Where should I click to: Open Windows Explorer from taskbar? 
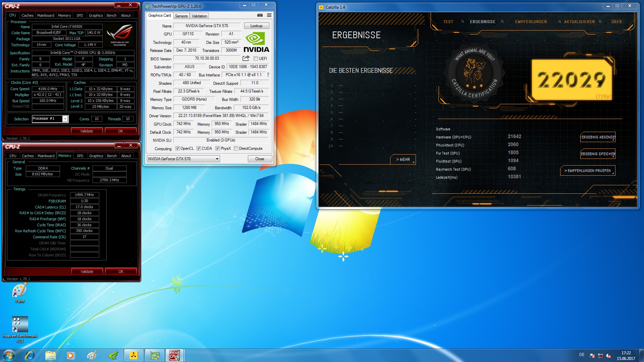(50, 355)
